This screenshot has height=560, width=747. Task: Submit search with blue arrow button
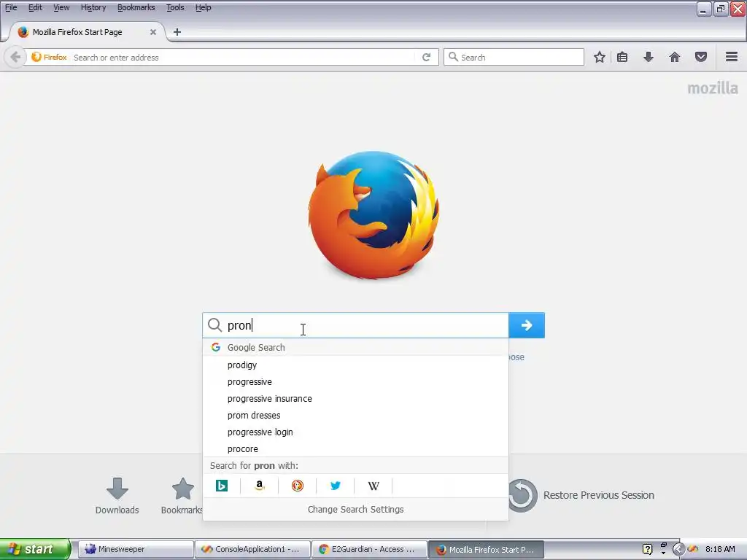[527, 325]
